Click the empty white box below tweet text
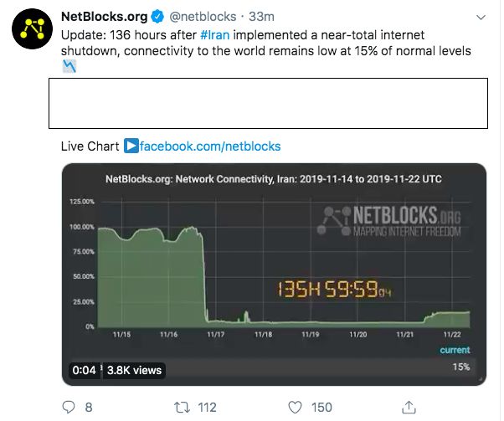The image size is (504, 421). [274, 101]
